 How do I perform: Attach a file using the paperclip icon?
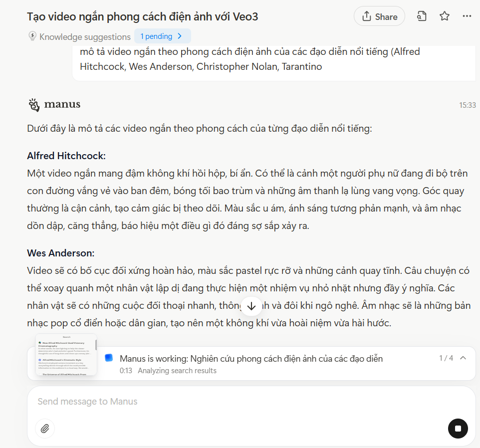point(45,429)
